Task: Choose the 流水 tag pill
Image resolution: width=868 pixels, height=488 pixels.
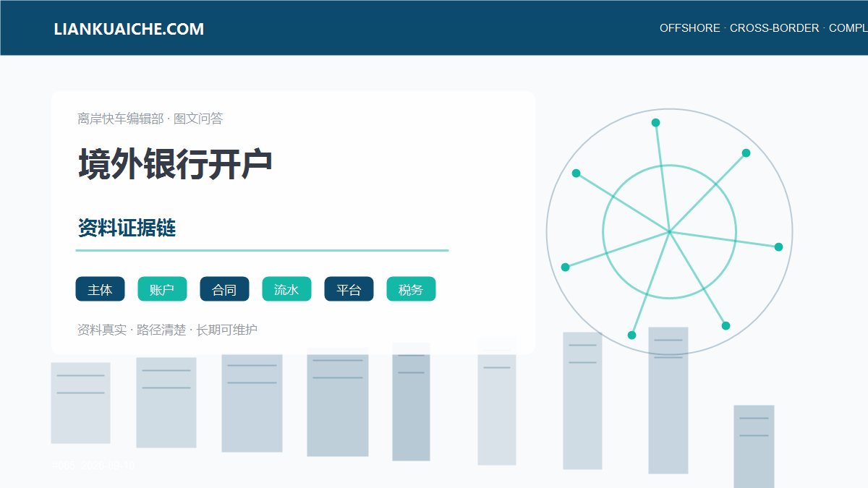Action: tap(286, 289)
